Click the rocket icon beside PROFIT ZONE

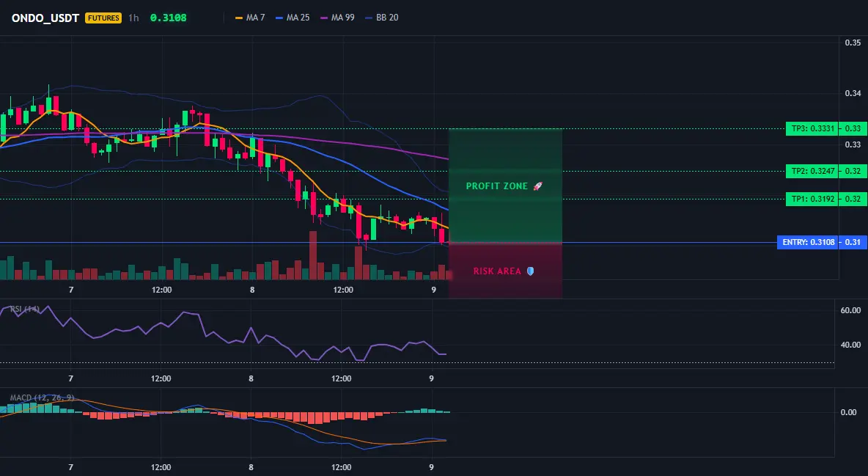point(537,186)
